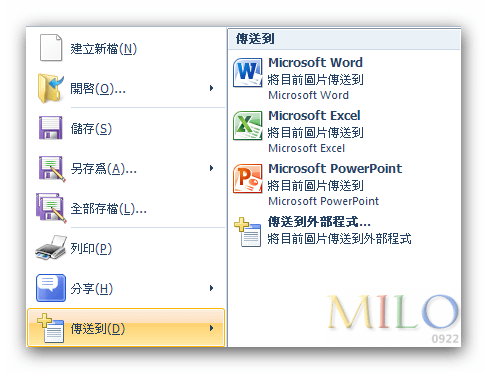Expand the 分享(H) submenu arrow

pos(211,288)
